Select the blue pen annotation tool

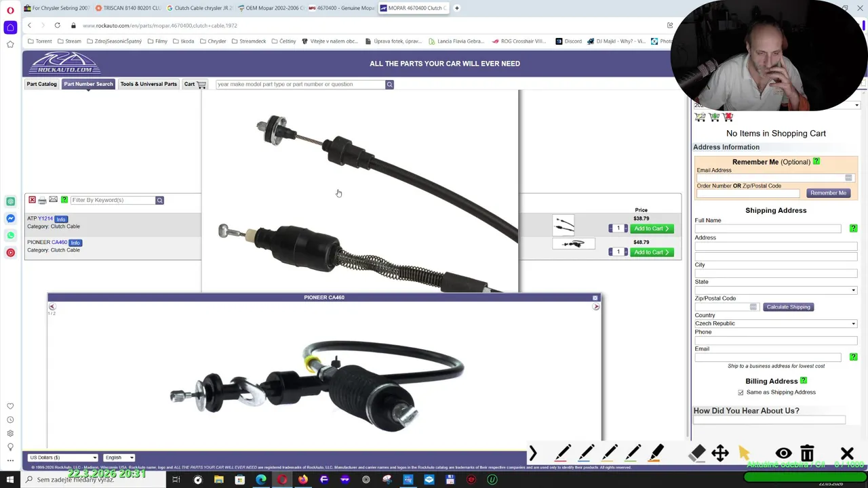pyautogui.click(x=587, y=453)
